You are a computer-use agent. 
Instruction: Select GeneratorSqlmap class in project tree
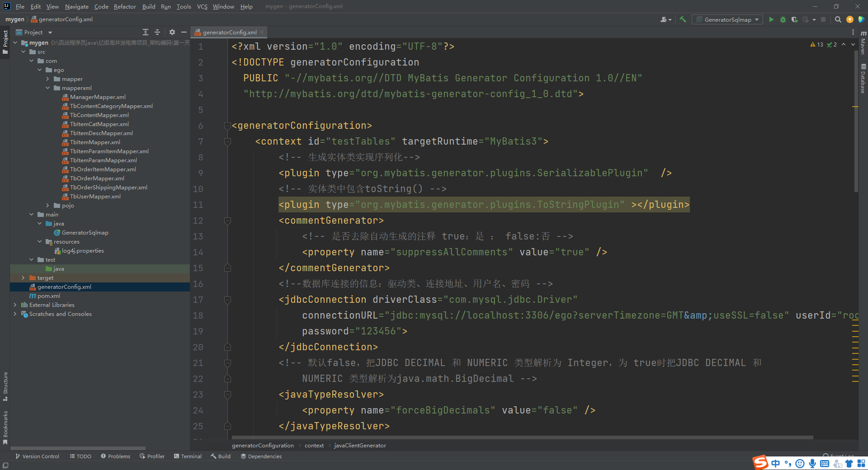[85, 233]
